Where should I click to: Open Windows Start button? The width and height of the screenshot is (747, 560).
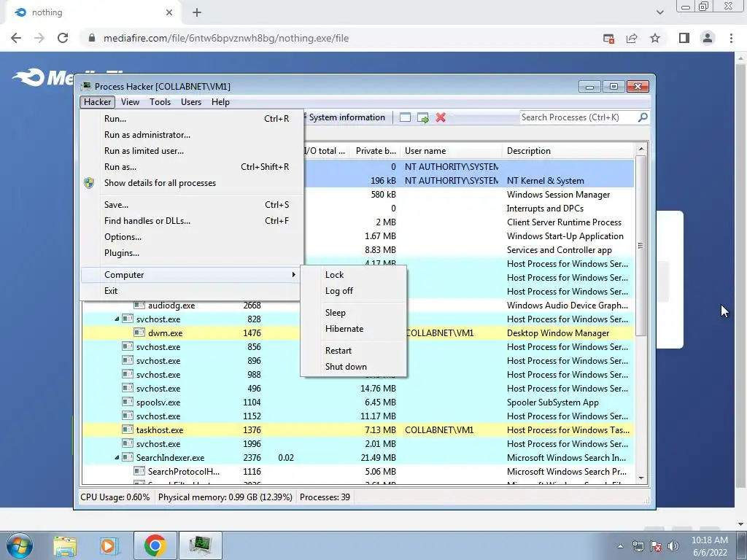click(x=20, y=545)
